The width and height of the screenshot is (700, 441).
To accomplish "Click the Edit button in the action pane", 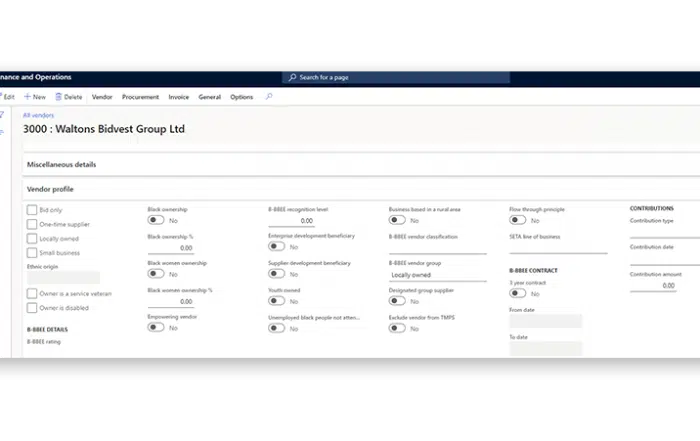I will (x=8, y=97).
